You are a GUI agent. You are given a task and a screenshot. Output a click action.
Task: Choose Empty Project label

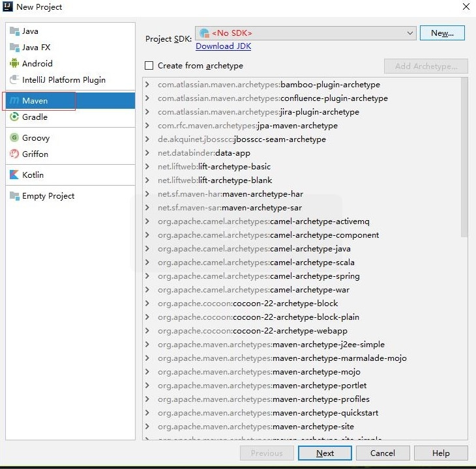click(x=48, y=196)
